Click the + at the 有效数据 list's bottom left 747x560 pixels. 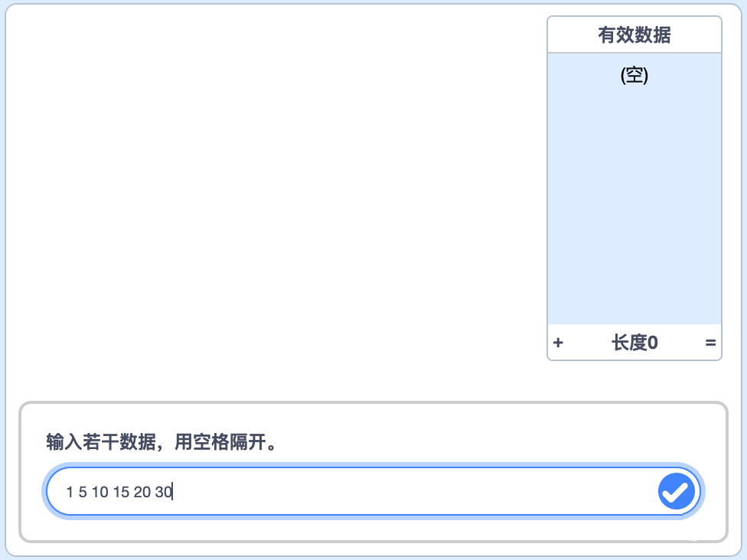tap(558, 343)
